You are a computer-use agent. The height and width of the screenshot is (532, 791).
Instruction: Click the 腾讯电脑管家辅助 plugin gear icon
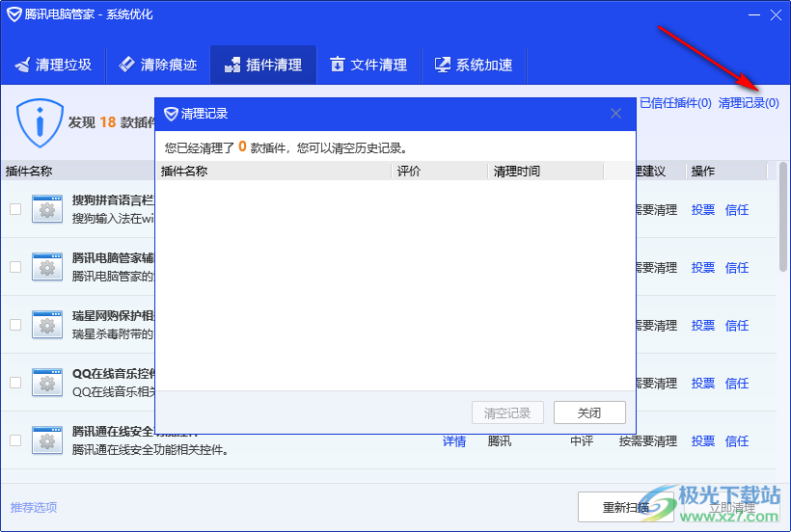pos(47,267)
